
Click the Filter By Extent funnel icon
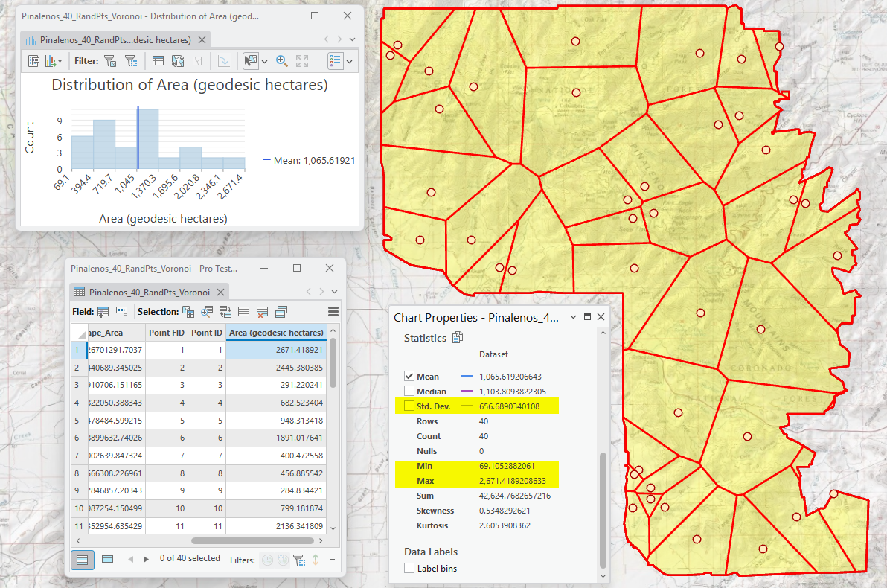pyautogui.click(x=131, y=61)
